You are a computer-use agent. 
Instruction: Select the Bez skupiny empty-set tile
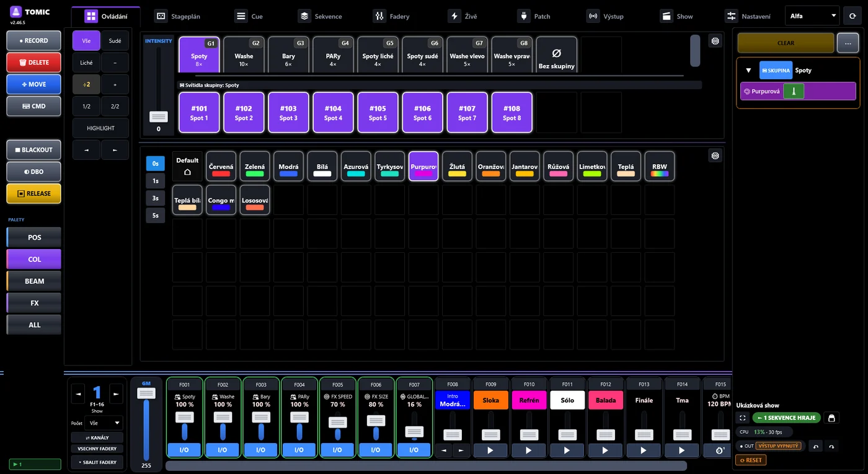point(556,56)
